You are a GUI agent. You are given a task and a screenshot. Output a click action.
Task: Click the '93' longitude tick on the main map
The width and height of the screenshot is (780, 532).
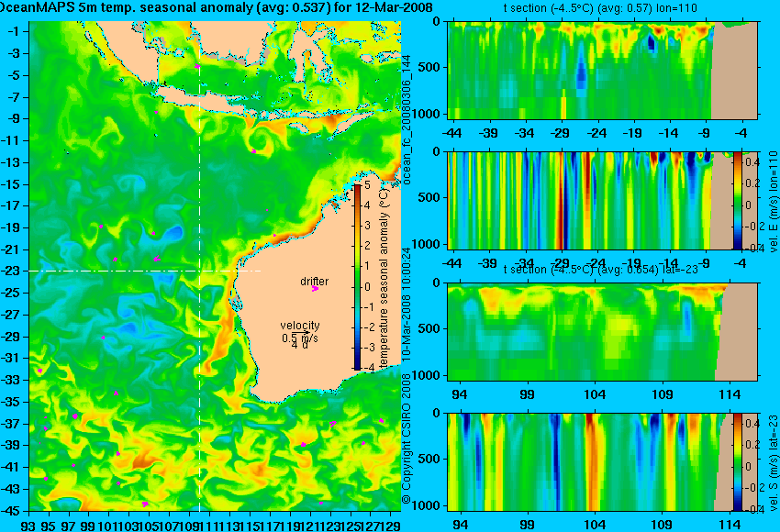(x=28, y=526)
